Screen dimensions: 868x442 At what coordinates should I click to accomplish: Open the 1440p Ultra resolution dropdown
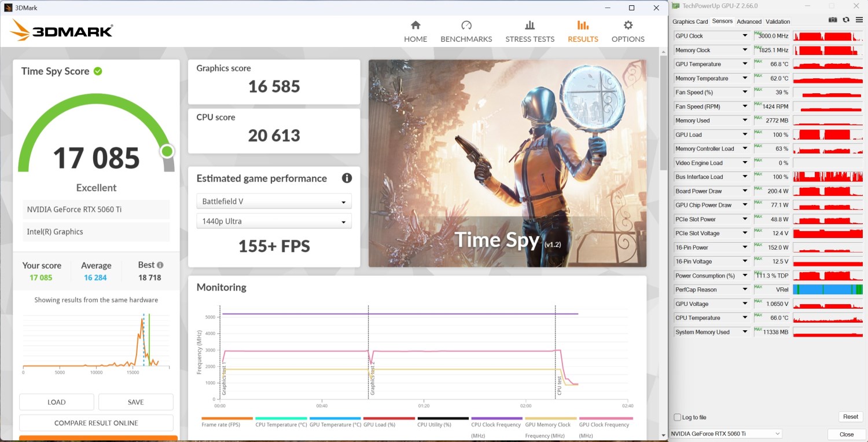[274, 221]
